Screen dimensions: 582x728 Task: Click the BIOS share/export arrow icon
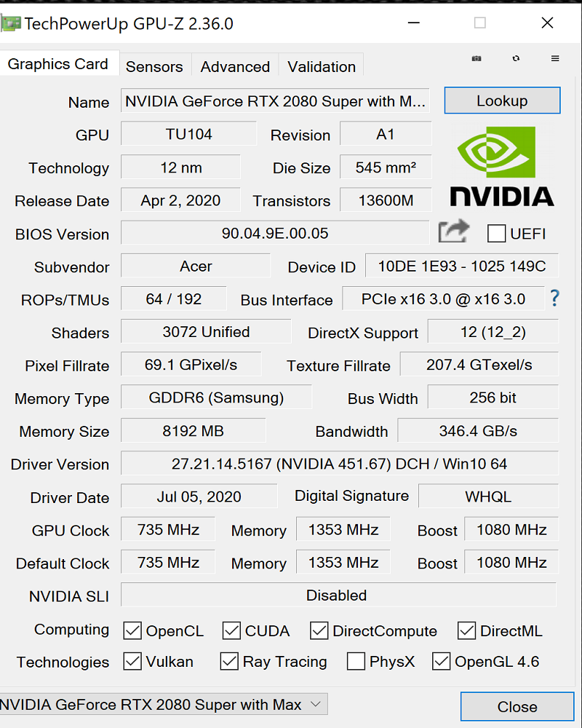coord(454,231)
